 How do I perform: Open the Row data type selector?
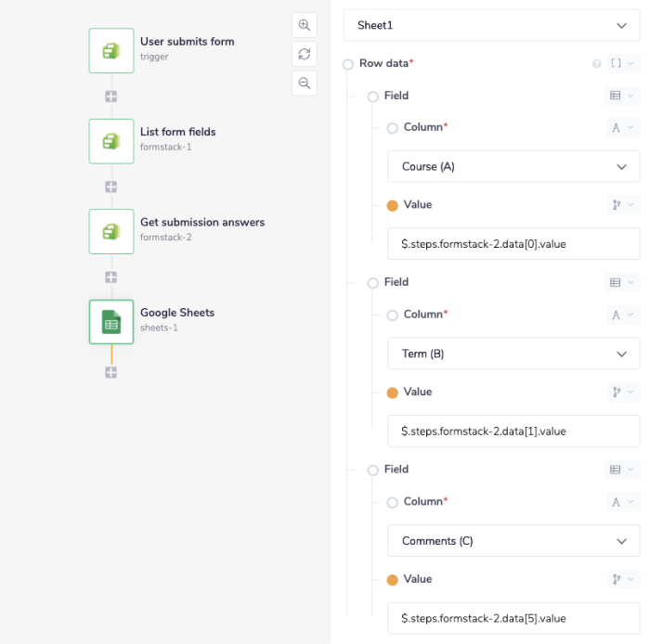[621, 64]
